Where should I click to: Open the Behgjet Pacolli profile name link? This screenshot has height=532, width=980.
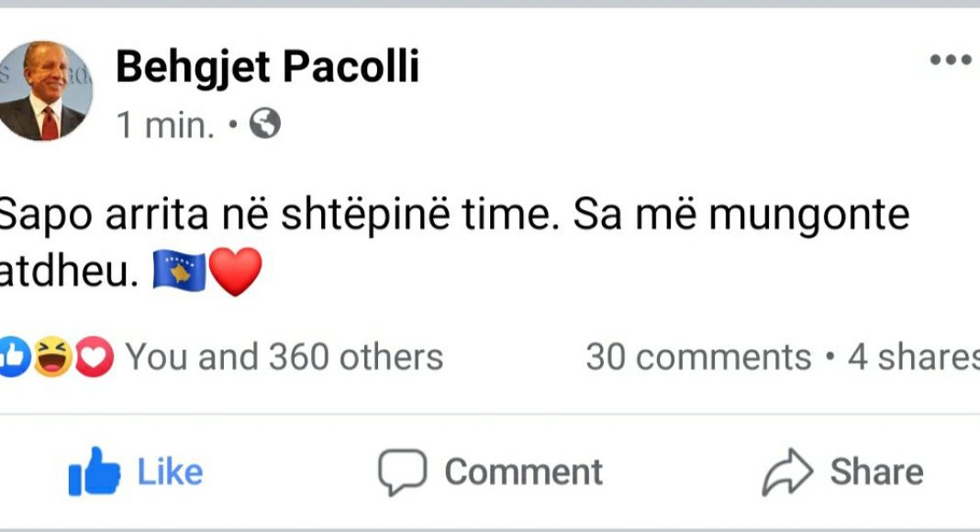(267, 67)
